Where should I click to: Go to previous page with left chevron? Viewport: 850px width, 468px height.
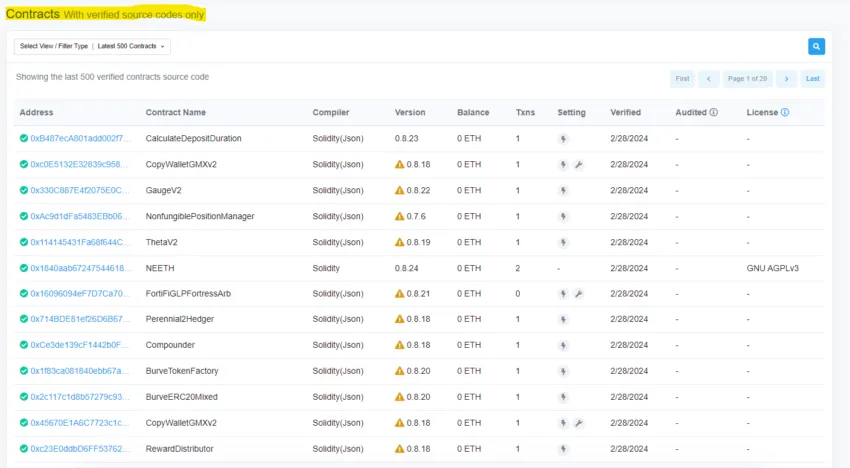[709, 78]
